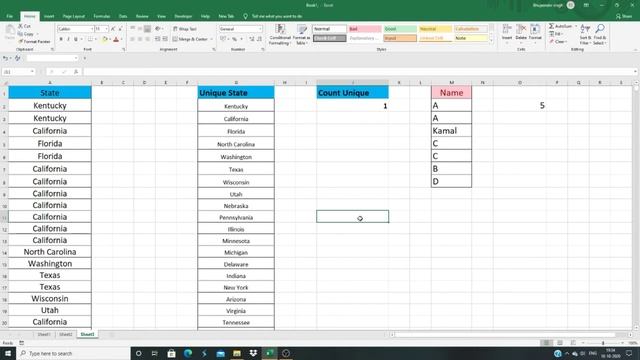Click Merge & Center button
This screenshot has width=640, height=360.
point(190,39)
